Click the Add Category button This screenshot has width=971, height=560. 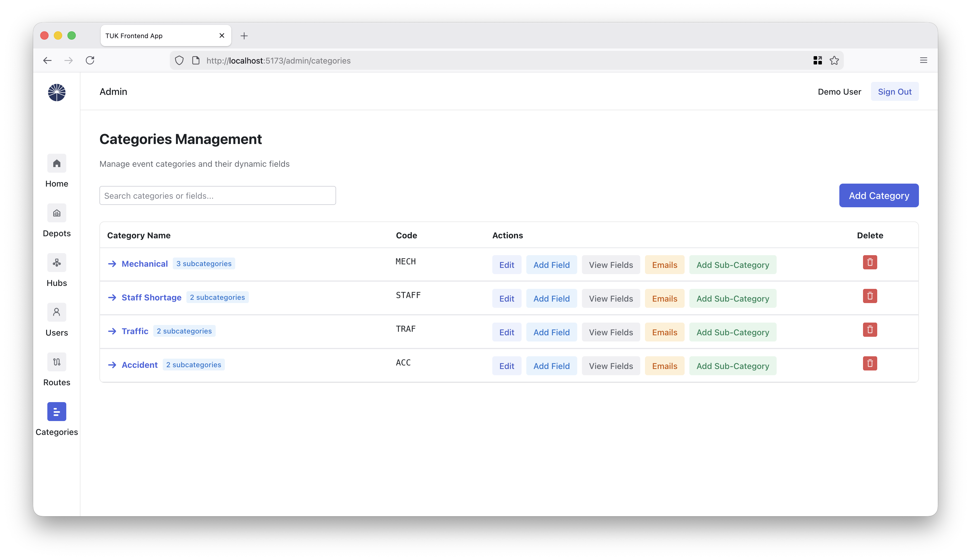click(879, 195)
